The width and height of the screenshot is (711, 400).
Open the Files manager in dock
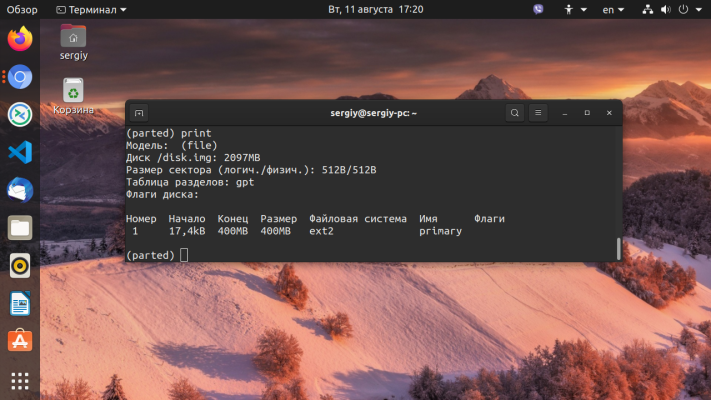coord(20,228)
